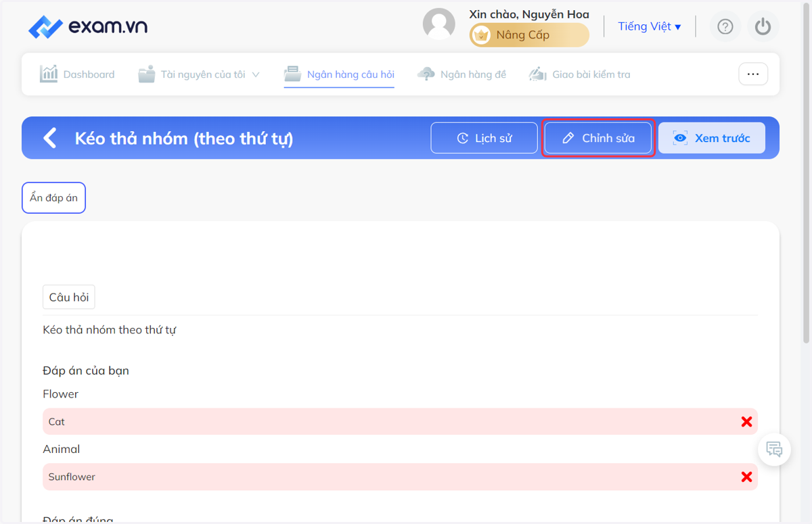Click the Ngân hàng câu hỏi folder icon
Viewport: 812px width, 524px height.
293,74
